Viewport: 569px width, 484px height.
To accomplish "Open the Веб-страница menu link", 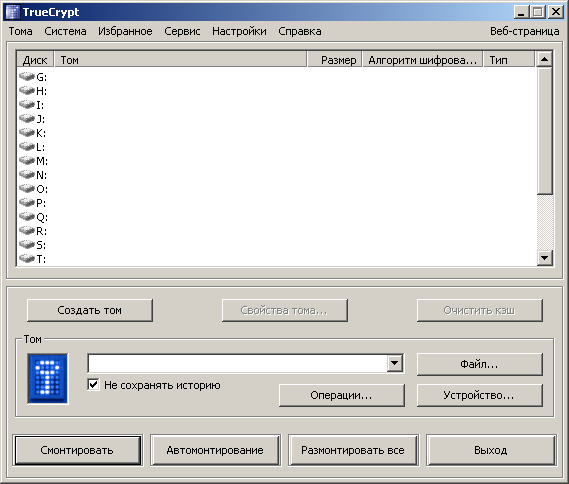I will tap(524, 32).
